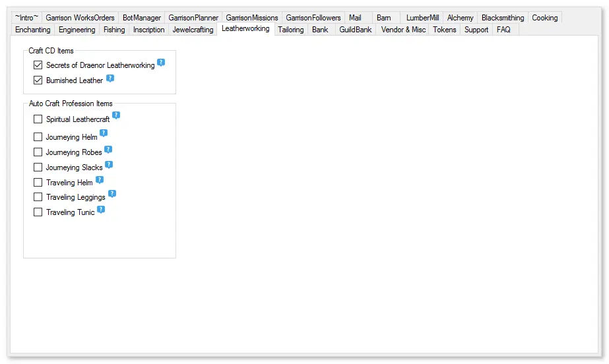Viewport: 609px width, 364px height.
Task: Show help bubble for Spiritual Leathercraft
Action: tap(116, 115)
